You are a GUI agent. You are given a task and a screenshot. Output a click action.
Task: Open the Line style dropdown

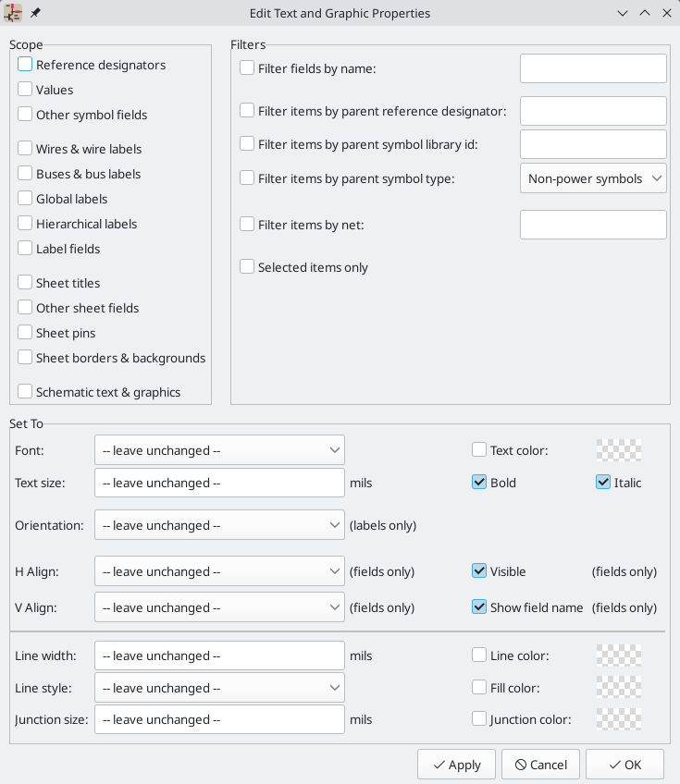[219, 687]
